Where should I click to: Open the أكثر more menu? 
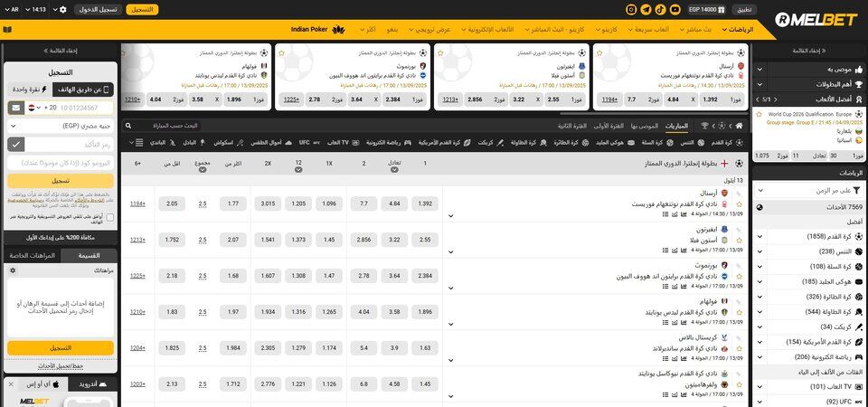tap(368, 29)
